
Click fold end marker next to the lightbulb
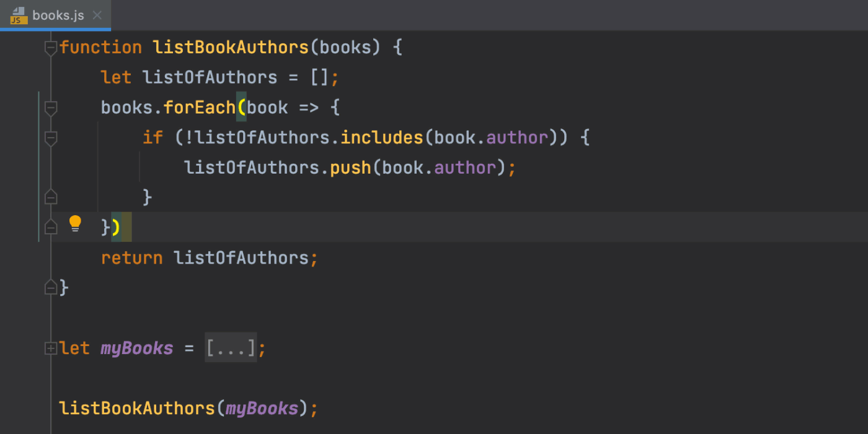pos(51,228)
